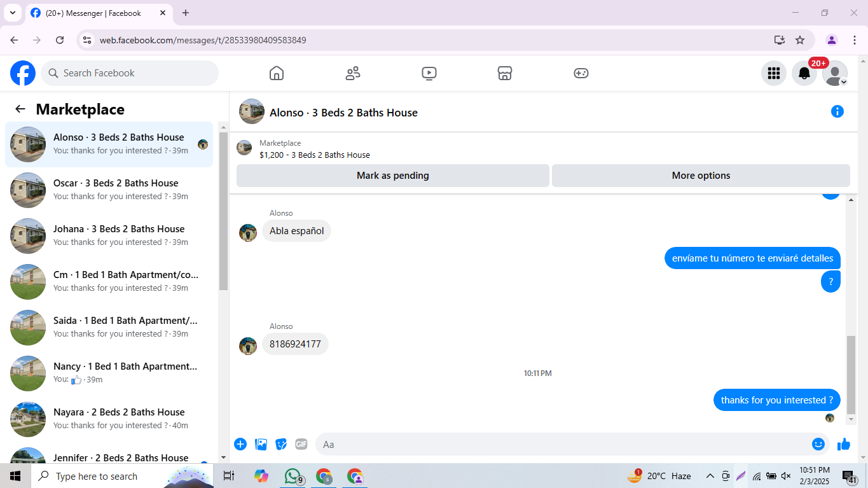Choose a GIF icon in composer
This screenshot has width=868, height=488.
click(x=301, y=444)
